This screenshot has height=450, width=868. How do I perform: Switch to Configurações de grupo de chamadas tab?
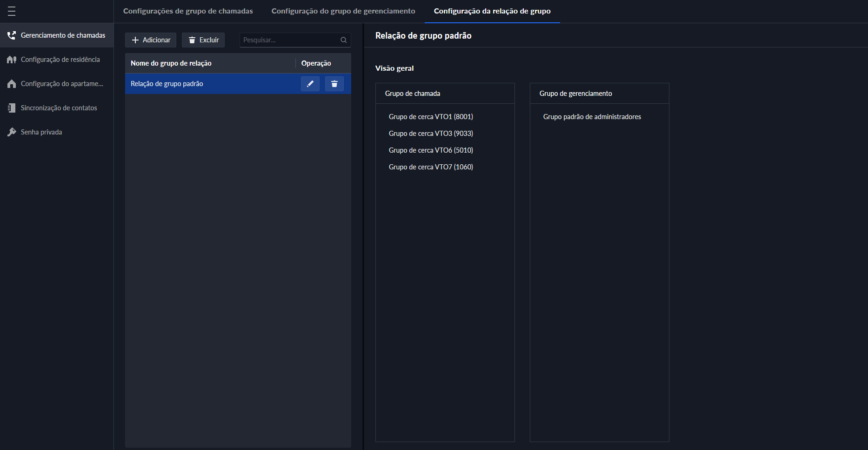coord(188,11)
